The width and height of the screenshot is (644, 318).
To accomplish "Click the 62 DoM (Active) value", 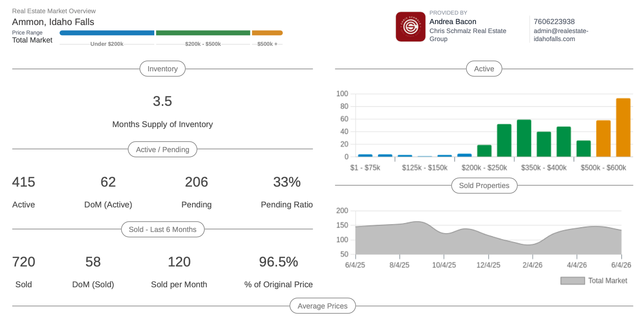I will pyautogui.click(x=108, y=182).
